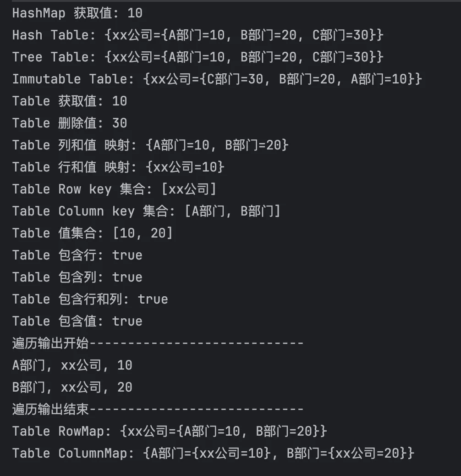The height and width of the screenshot is (476, 461).
Task: Click the "遍历输出开始" separator line
Action: point(158,343)
